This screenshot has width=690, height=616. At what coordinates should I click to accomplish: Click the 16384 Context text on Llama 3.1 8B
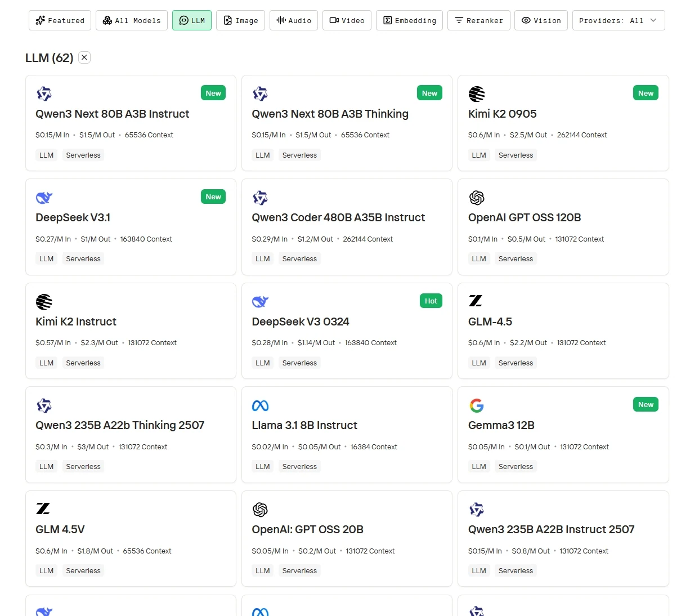[x=374, y=447]
